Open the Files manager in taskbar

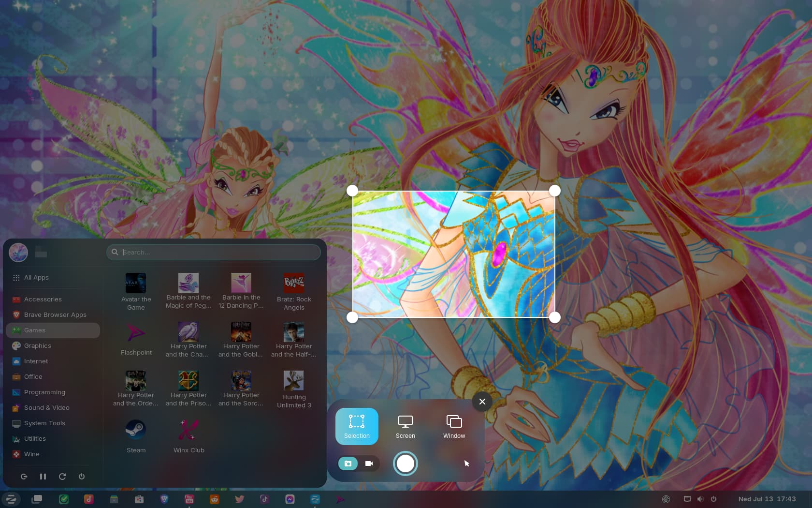(114, 499)
